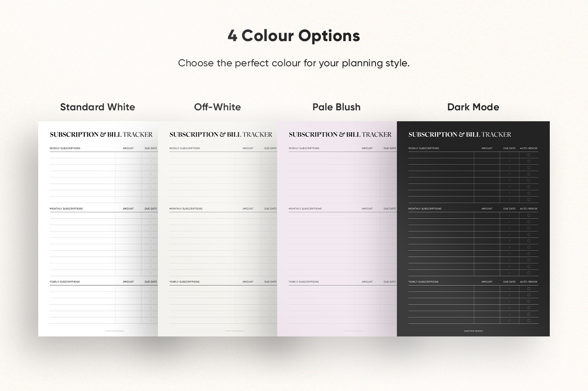Tick first Auto-Renew checkbox under dark Yearly Subscriptions
The image size is (588, 391).
(x=529, y=289)
